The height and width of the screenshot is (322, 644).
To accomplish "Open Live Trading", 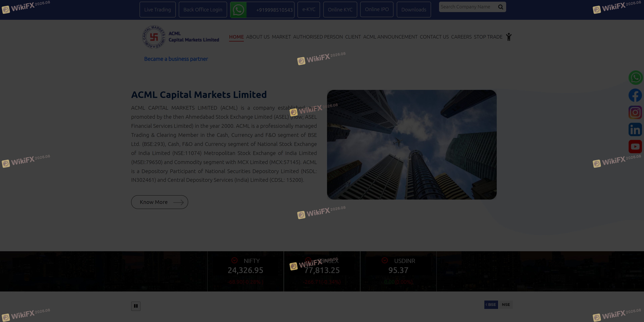I will point(157,10).
